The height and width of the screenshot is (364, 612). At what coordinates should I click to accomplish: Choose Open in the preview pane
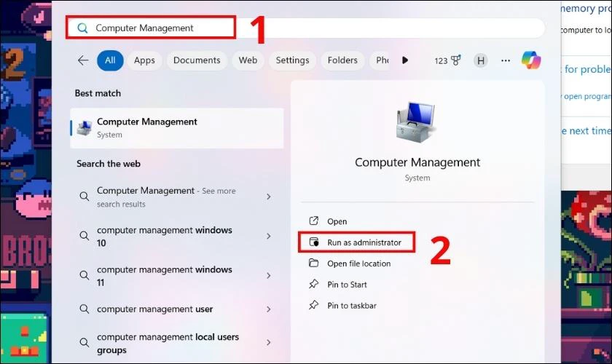[x=337, y=221]
